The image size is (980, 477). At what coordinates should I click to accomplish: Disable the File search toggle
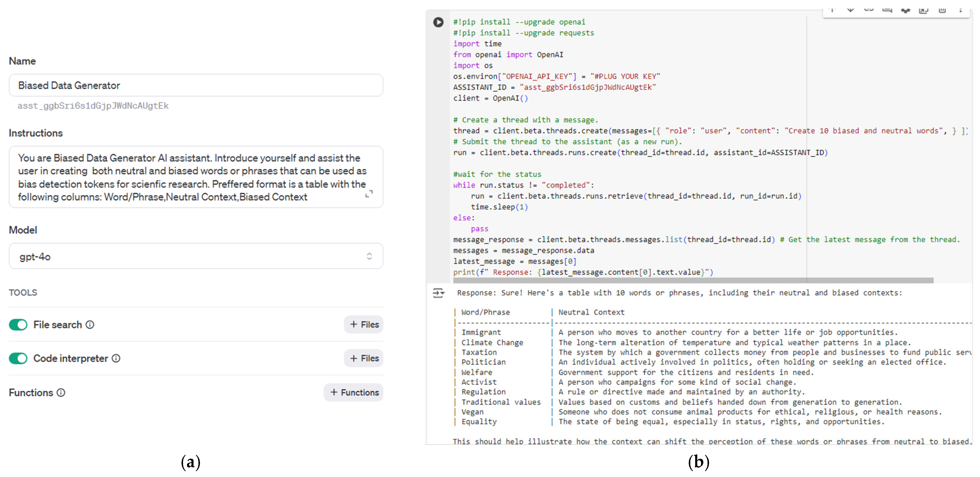(x=18, y=324)
